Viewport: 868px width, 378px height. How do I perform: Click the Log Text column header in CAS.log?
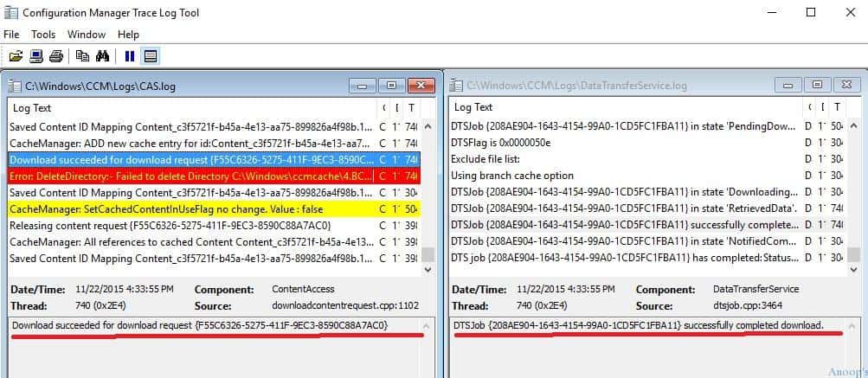(193, 108)
